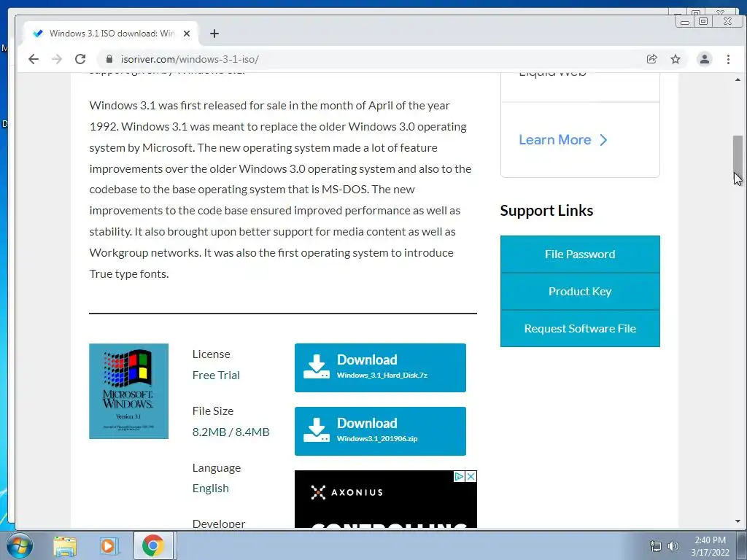Viewport: 747px width, 560px height.
Task: Download Windows_3.1_Hard_Disk.7z
Action: click(380, 367)
